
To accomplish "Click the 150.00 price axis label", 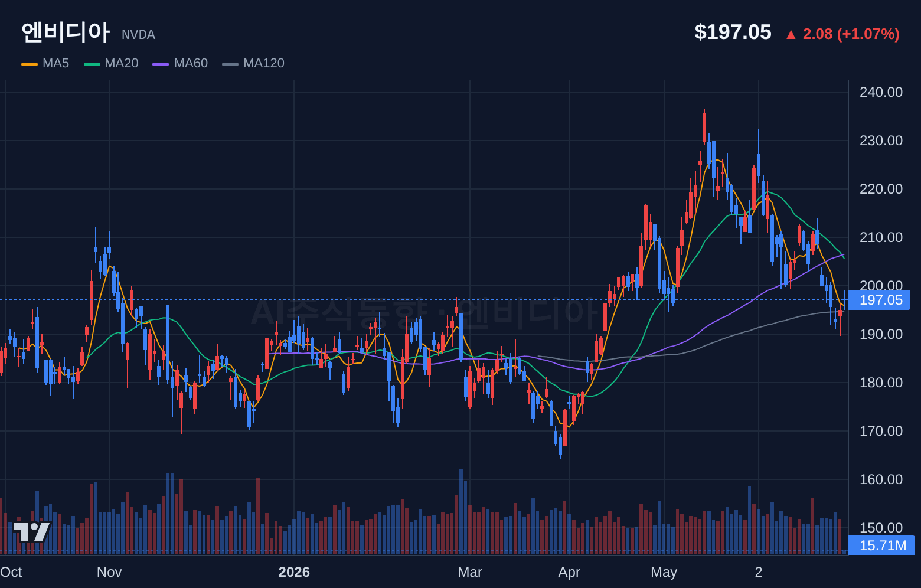I will click(881, 528).
